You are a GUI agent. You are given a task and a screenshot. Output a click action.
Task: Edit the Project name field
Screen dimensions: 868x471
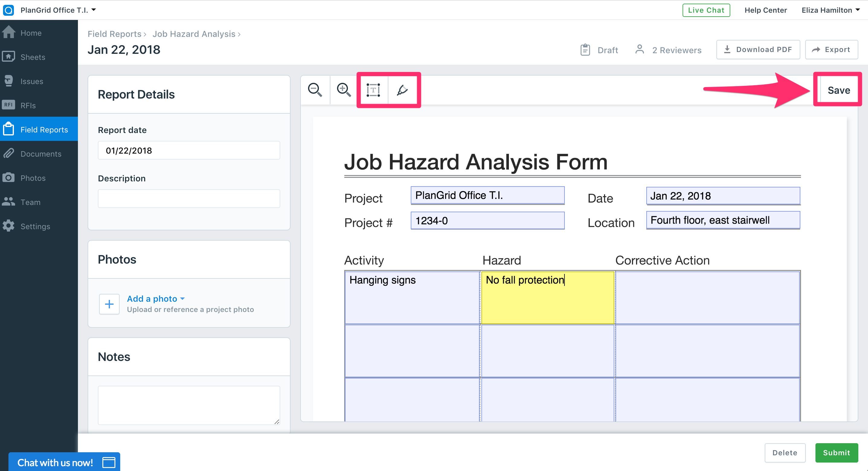[x=487, y=195]
